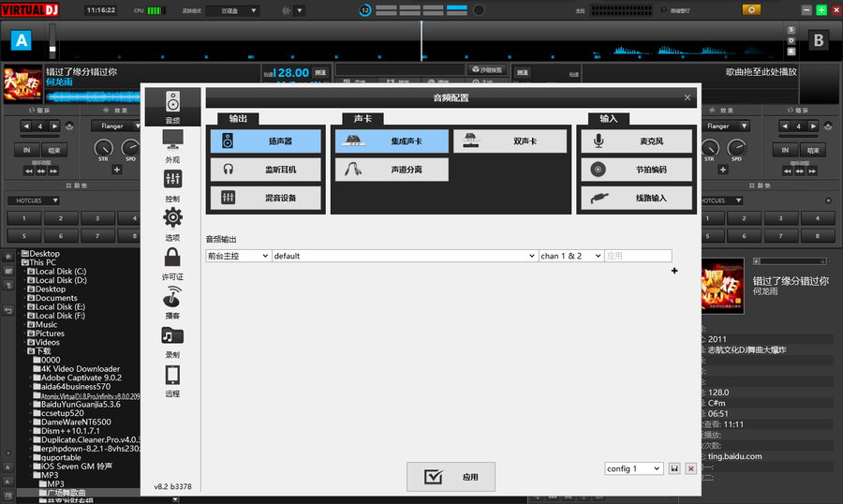Screen dimensions: 843x504
Task: Select the 双声卡 two sound cards option
Action: pos(510,141)
